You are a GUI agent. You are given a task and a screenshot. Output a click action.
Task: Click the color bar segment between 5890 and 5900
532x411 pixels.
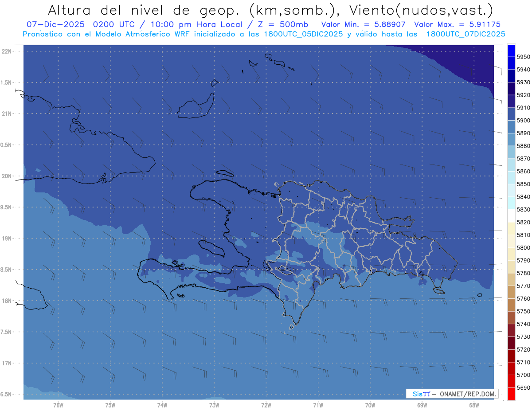click(x=511, y=127)
